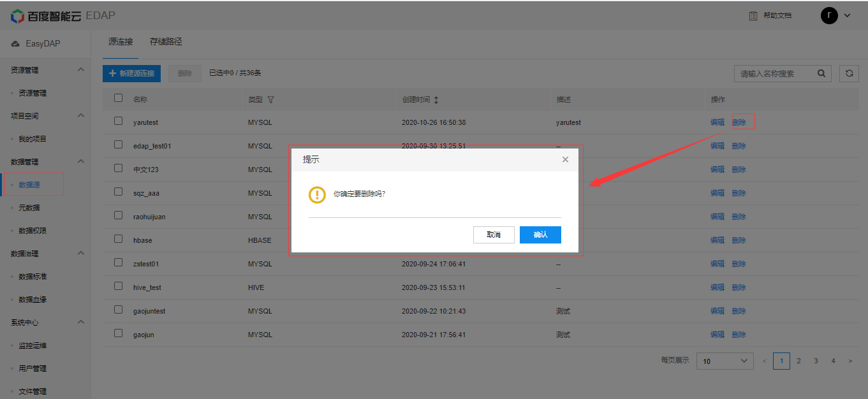
Task: Click the 帮助文档 help document icon
Action: [x=753, y=15]
